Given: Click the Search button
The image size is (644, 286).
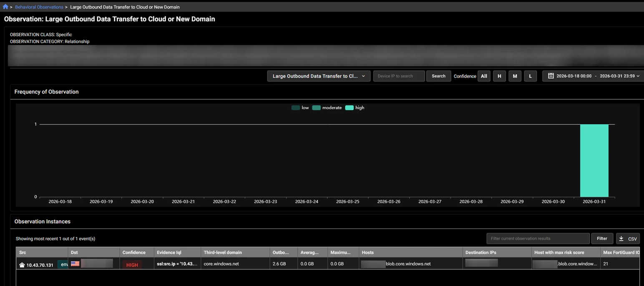Looking at the screenshot, I should pos(438,76).
